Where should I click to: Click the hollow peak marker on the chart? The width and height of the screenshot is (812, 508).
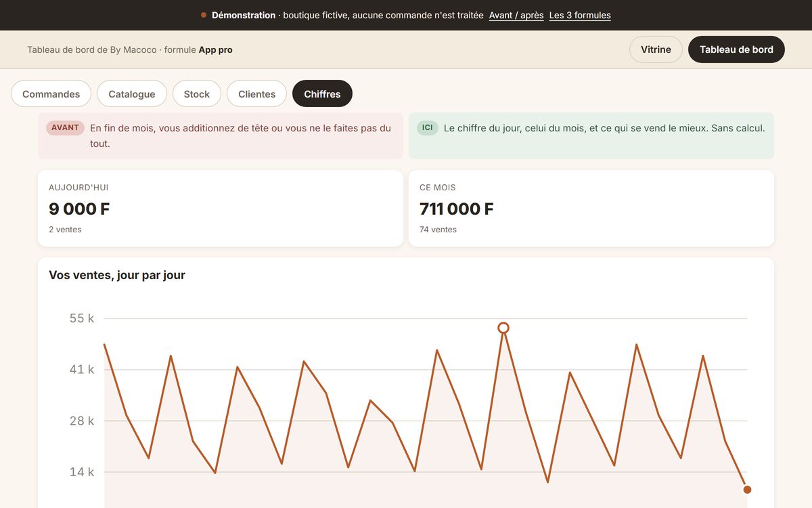coord(503,328)
